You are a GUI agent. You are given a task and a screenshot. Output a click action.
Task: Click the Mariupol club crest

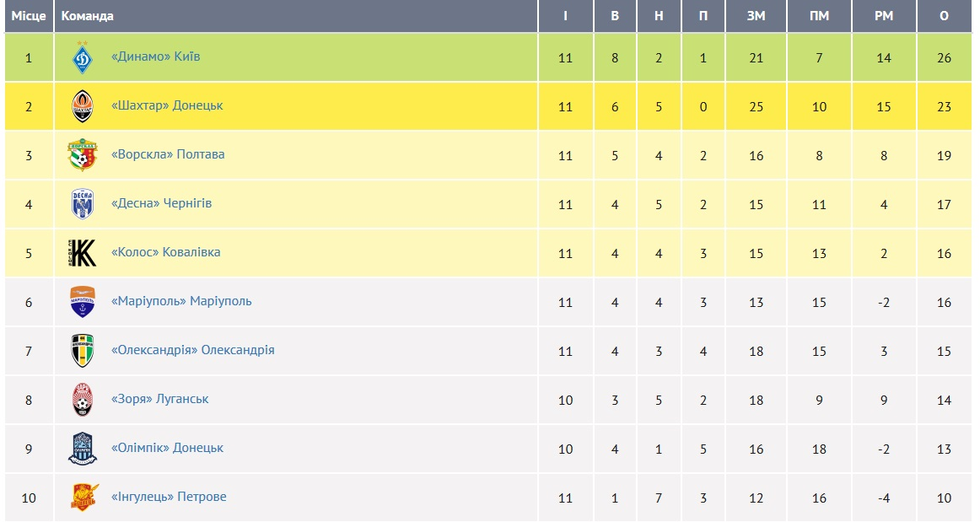[83, 302]
